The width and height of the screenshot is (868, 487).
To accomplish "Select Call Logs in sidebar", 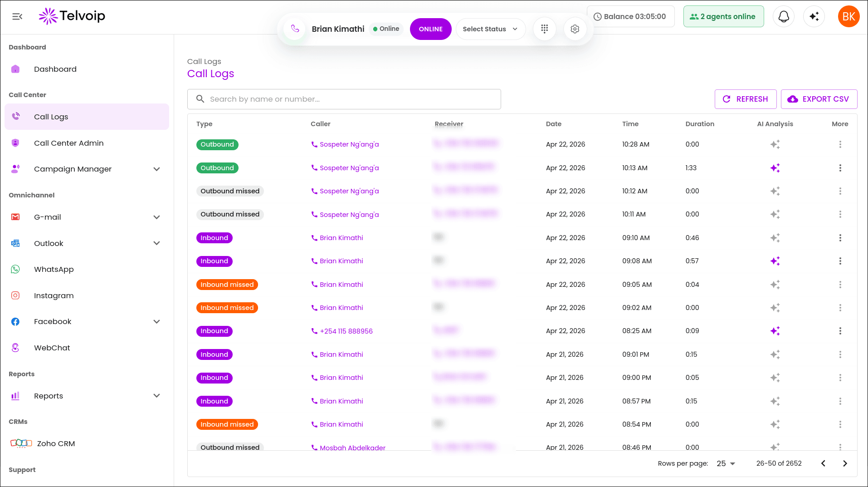I will click(x=87, y=117).
